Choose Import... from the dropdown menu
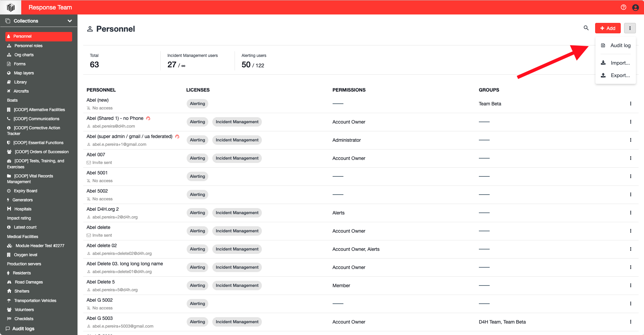Screen dimensions: 644x335 click(616, 63)
